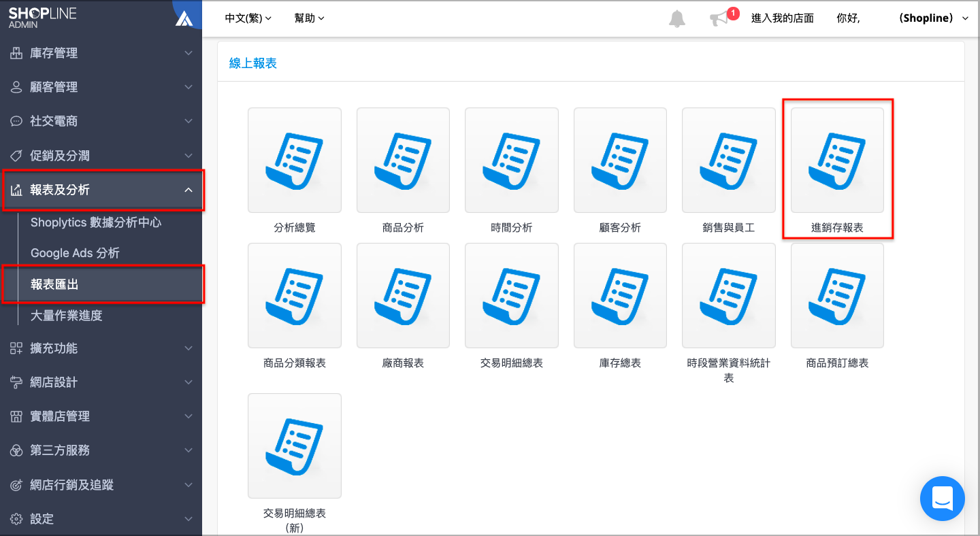The image size is (980, 536).
Task: Expand the 擴充功能 sidebar menu
Action: (101, 348)
